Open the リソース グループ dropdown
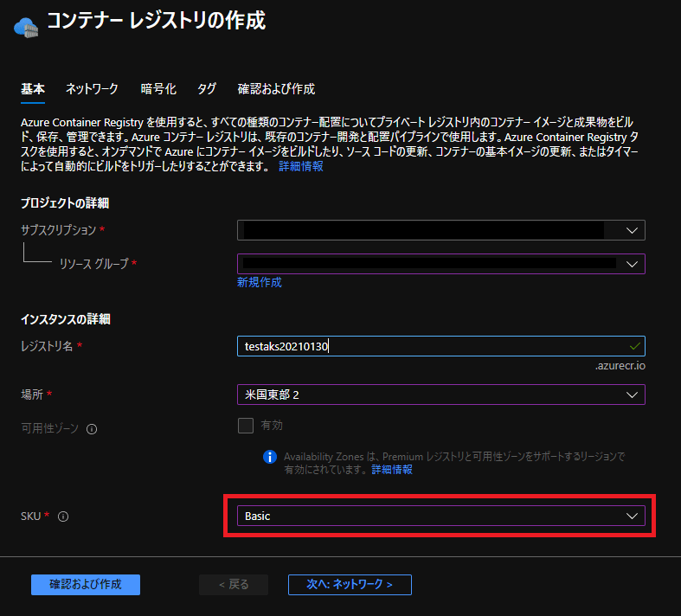681x616 pixels. [440, 264]
